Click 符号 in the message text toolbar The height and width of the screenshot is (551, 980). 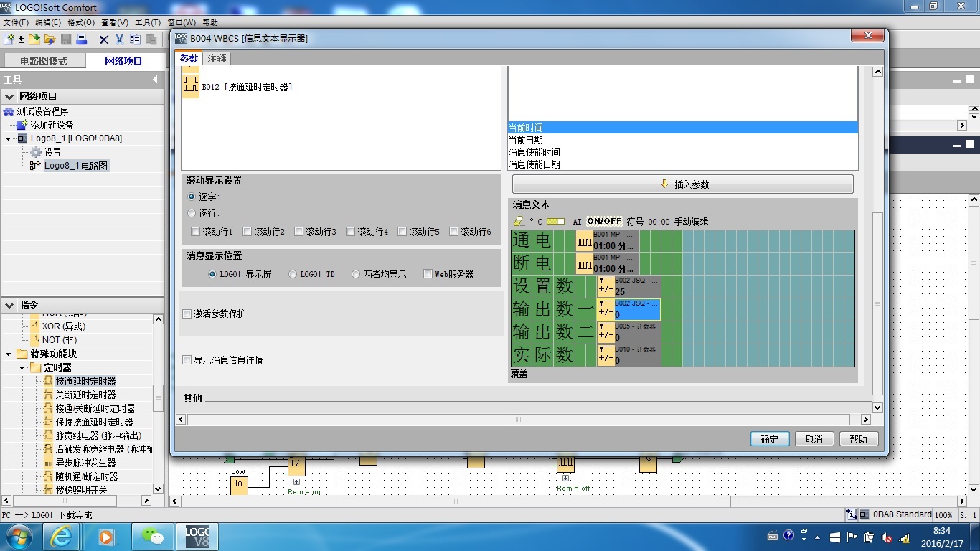[635, 222]
